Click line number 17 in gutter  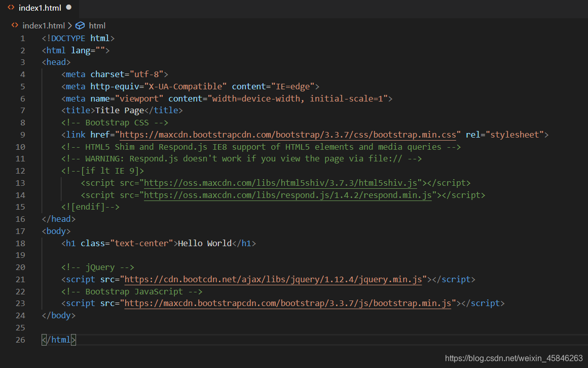[x=20, y=231]
